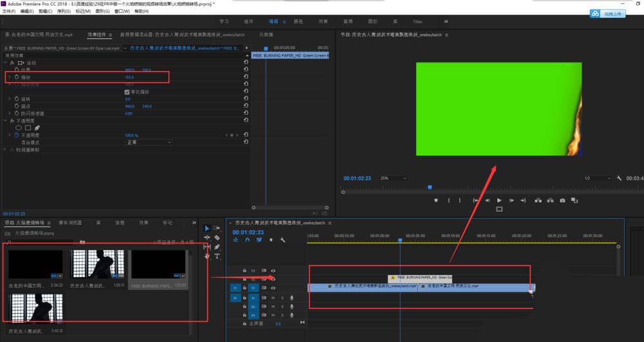The image size is (644, 342).
Task: Lock the V3 track
Action: click(244, 271)
